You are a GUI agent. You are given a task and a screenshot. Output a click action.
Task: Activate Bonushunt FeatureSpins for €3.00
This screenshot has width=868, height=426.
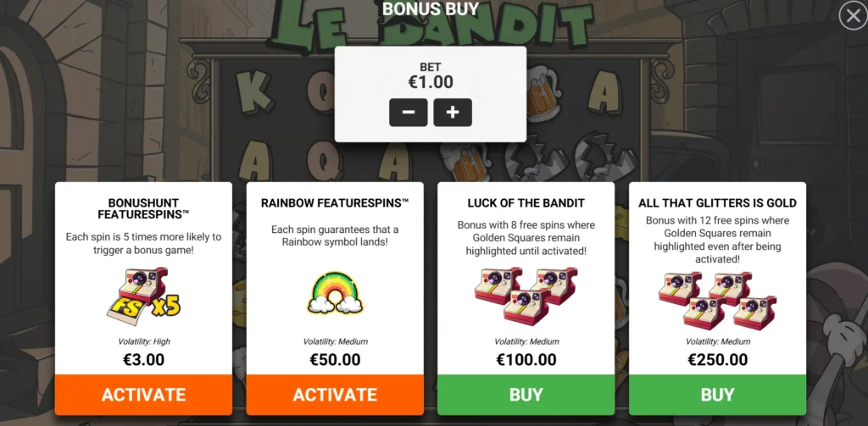[143, 395]
